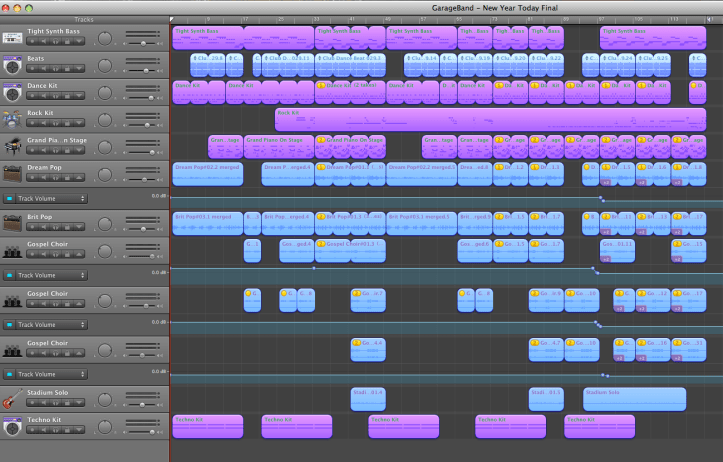
Task: Select the long Rock Kit region
Action: [490, 119]
